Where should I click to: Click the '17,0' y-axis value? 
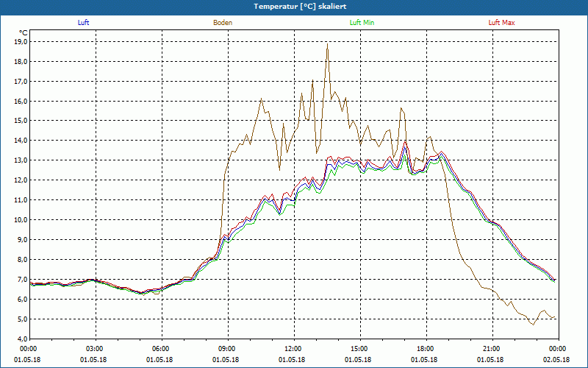[21, 82]
